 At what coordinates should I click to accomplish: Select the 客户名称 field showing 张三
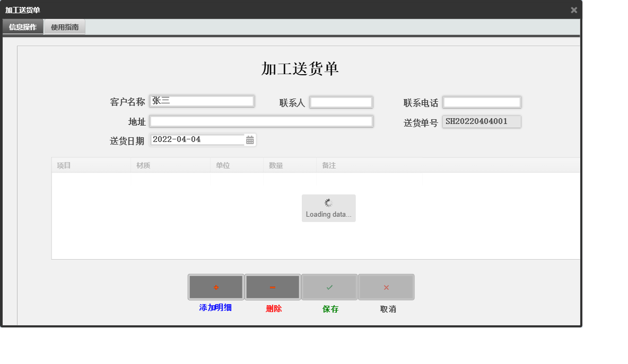coord(202,101)
